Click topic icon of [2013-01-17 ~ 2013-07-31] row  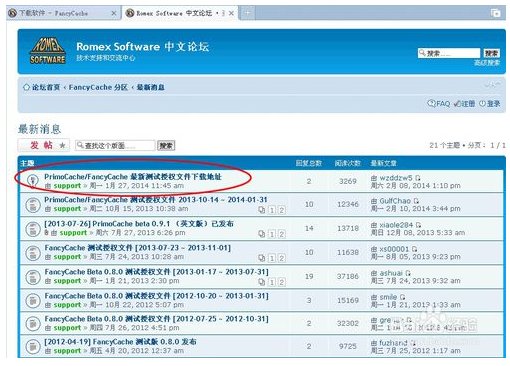[x=33, y=276]
